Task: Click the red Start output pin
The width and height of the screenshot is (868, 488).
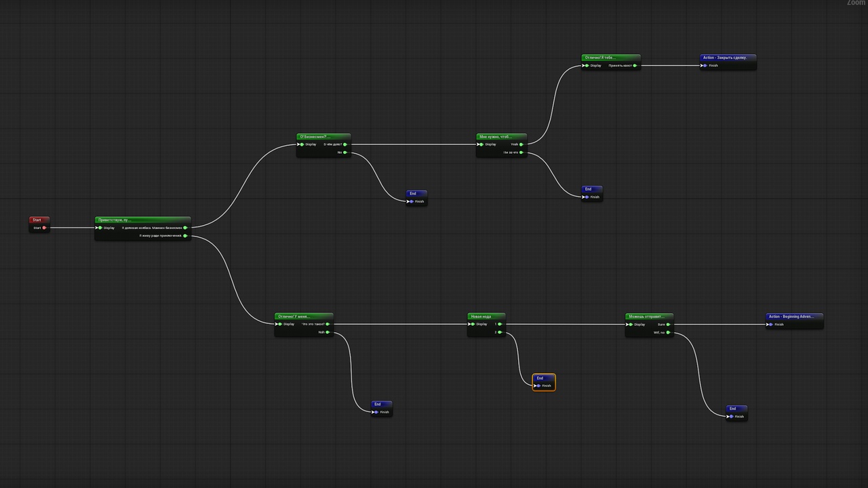Action: (x=45, y=228)
